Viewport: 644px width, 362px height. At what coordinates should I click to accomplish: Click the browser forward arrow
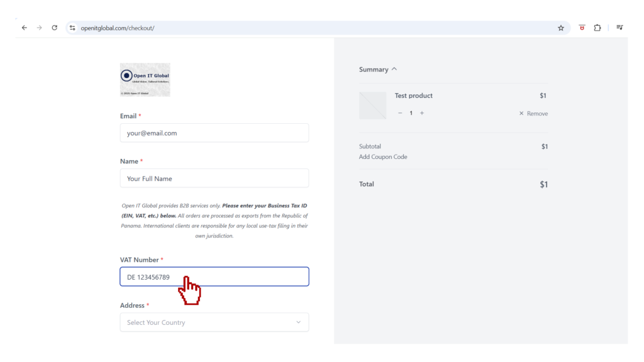(39, 28)
